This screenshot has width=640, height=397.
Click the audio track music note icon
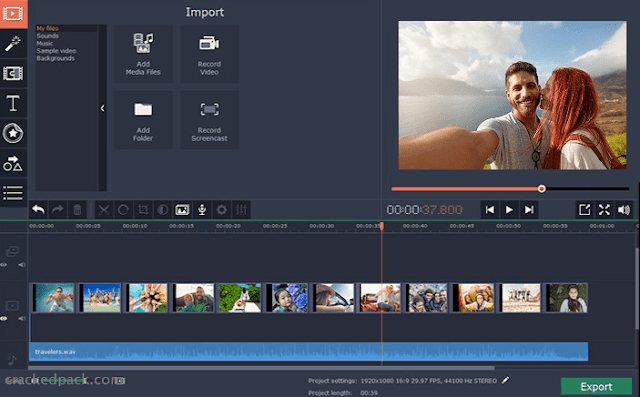click(12, 359)
